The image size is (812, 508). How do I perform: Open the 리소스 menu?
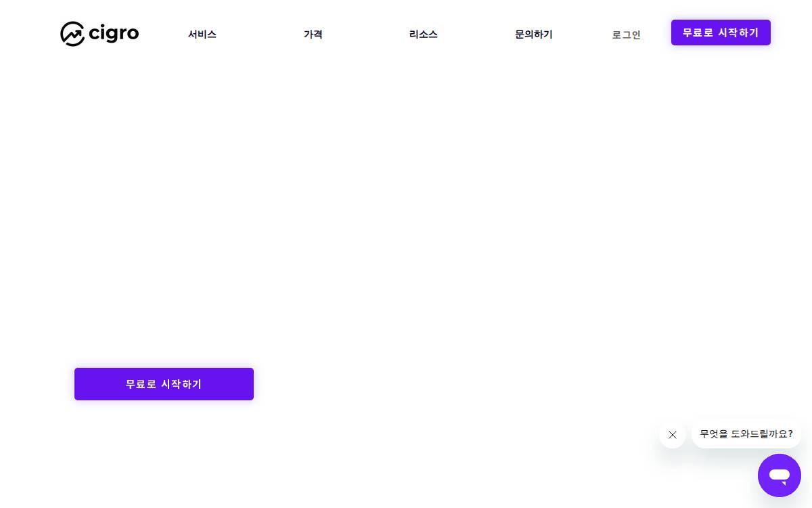coord(424,35)
